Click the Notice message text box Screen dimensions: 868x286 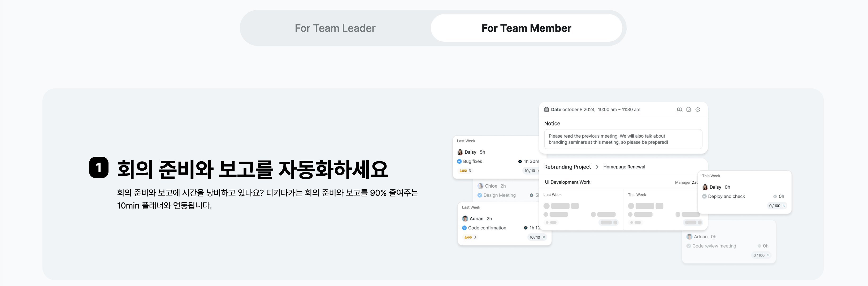pyautogui.click(x=623, y=139)
